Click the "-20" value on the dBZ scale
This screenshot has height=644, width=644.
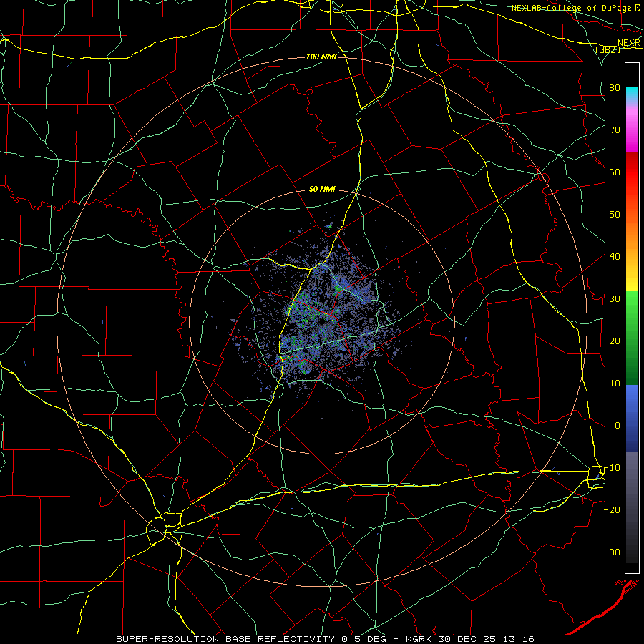[612, 509]
